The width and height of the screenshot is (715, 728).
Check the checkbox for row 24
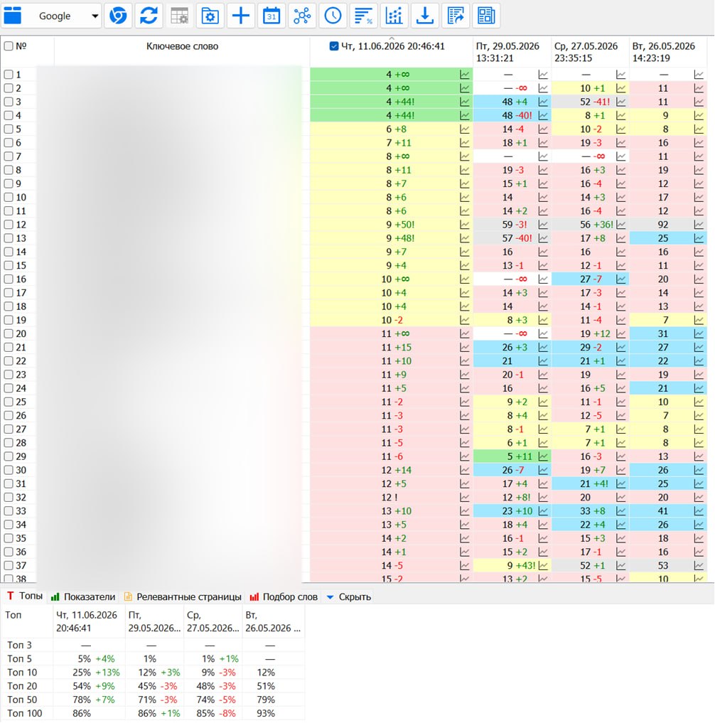click(9, 389)
